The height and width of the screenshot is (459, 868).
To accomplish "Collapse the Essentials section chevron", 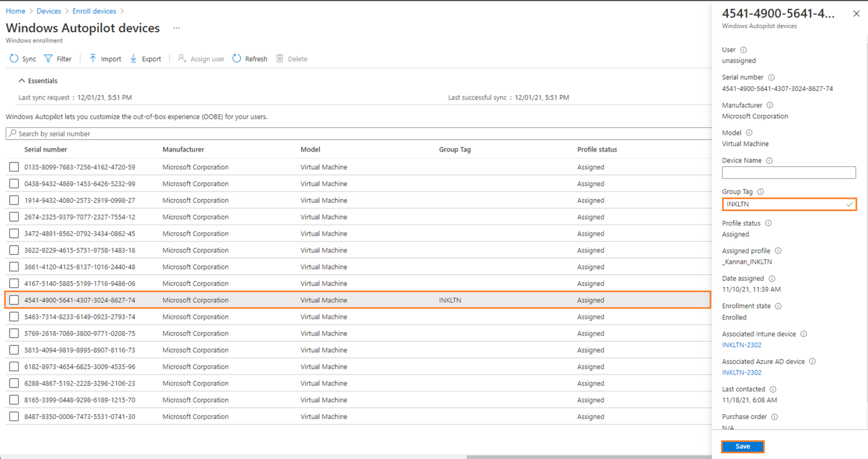I will (22, 81).
